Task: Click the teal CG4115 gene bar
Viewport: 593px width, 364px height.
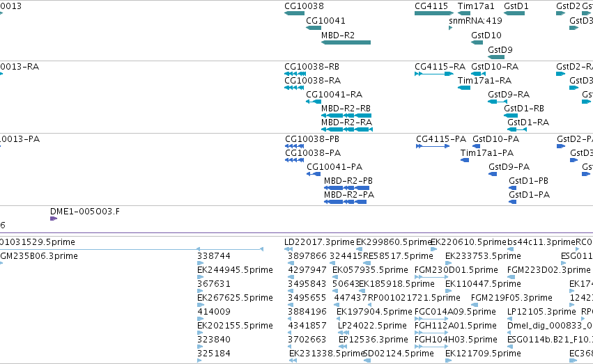Action: [x=434, y=13]
